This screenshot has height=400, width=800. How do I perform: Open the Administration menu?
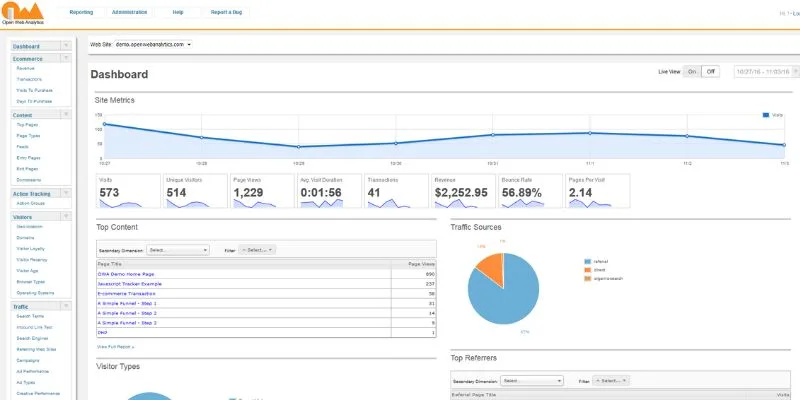(x=130, y=12)
